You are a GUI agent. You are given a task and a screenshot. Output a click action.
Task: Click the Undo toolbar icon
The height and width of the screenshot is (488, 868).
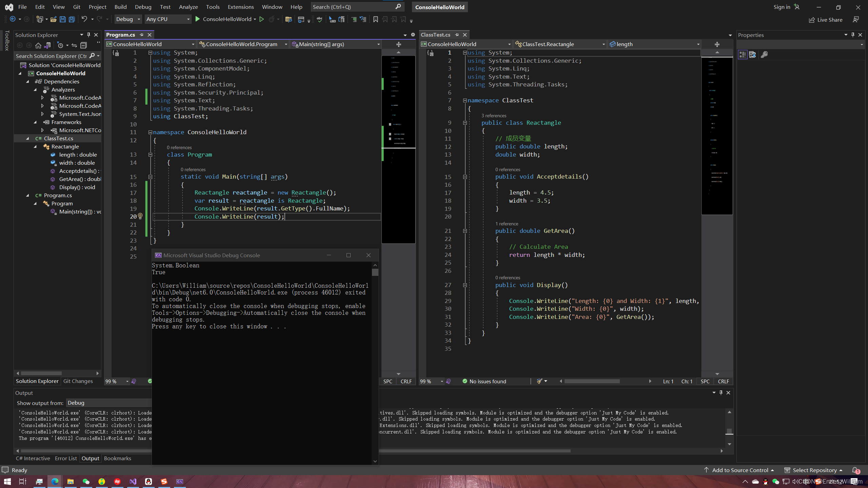coord(84,19)
